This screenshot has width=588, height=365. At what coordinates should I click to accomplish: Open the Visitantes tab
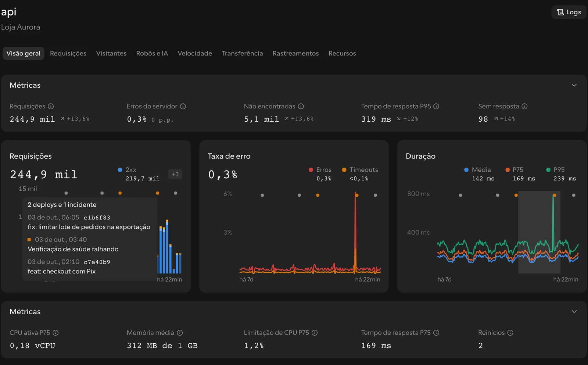coord(111,53)
